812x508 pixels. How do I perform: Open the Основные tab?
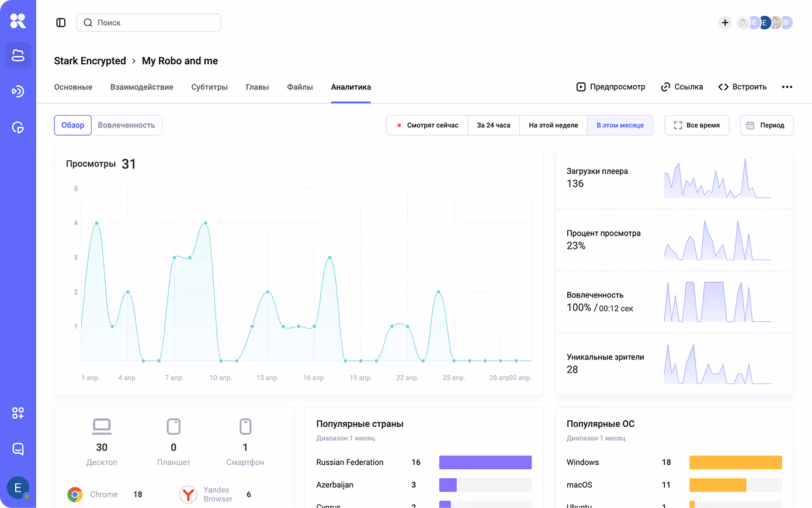(73, 87)
